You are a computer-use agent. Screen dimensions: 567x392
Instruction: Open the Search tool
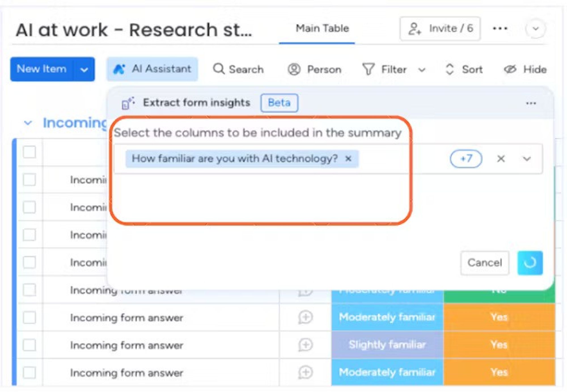[238, 69]
